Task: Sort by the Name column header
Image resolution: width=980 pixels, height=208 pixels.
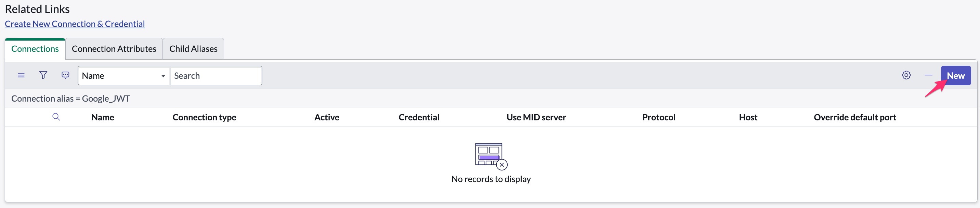Action: coord(102,117)
